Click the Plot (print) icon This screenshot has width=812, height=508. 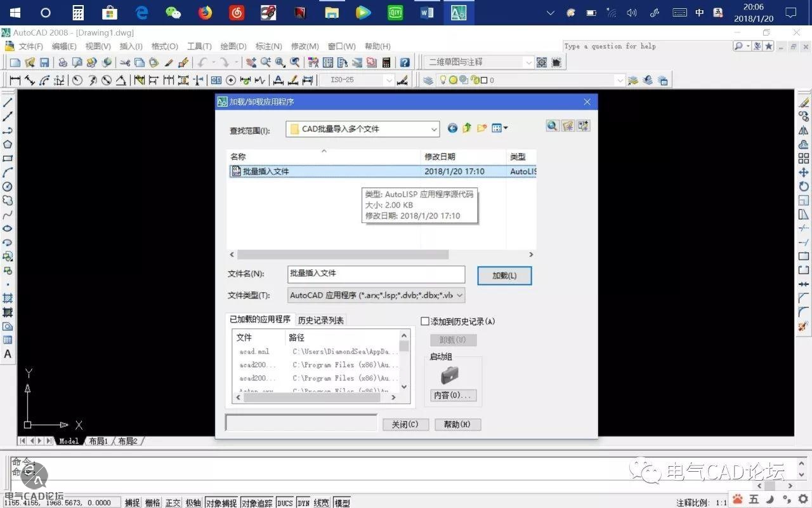tap(63, 62)
